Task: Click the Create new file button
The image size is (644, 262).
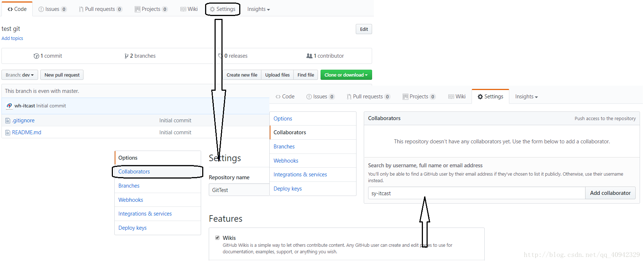Action: [242, 75]
